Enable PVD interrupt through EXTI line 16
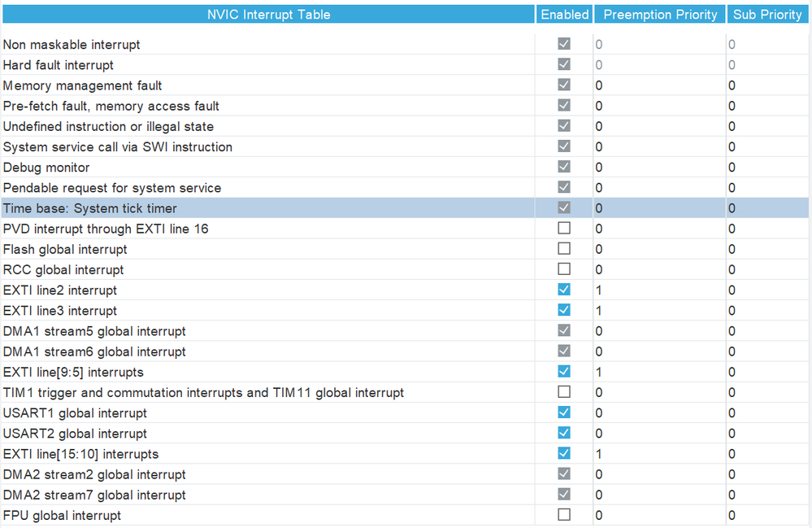Screen dimensions: 812x528 [x=564, y=228]
